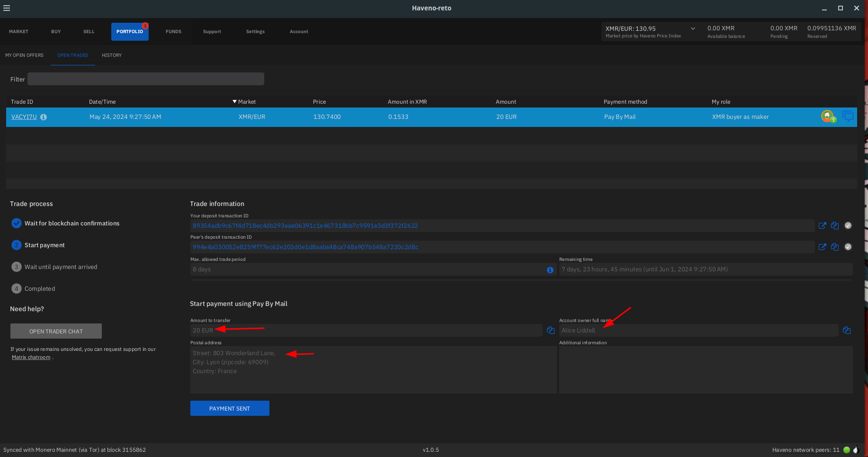Sort by Date/Time column header
The width and height of the screenshot is (868, 457).
[102, 102]
